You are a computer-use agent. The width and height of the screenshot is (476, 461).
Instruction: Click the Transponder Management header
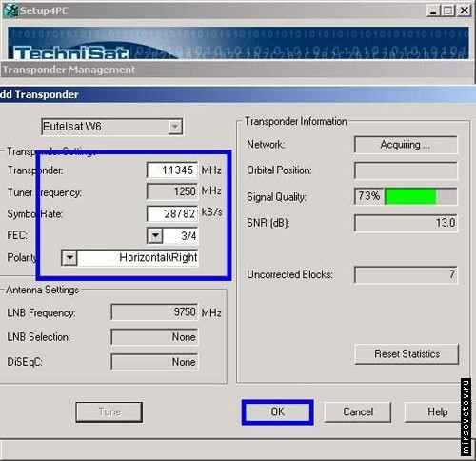pos(237,70)
